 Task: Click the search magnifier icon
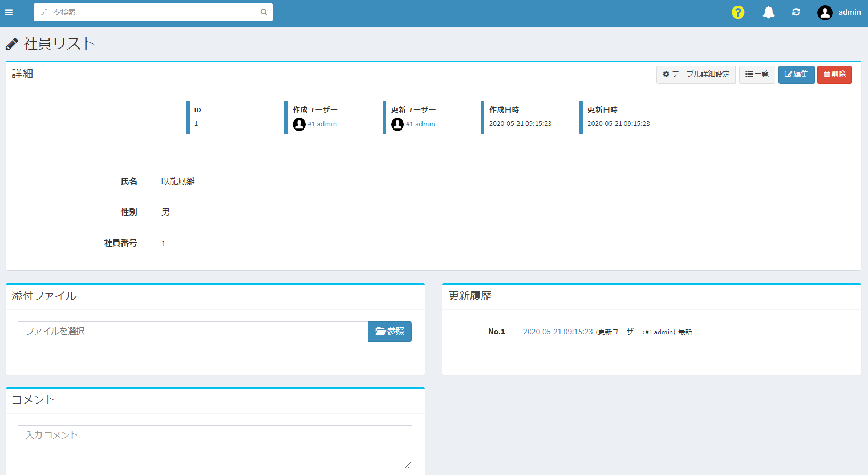[264, 12]
